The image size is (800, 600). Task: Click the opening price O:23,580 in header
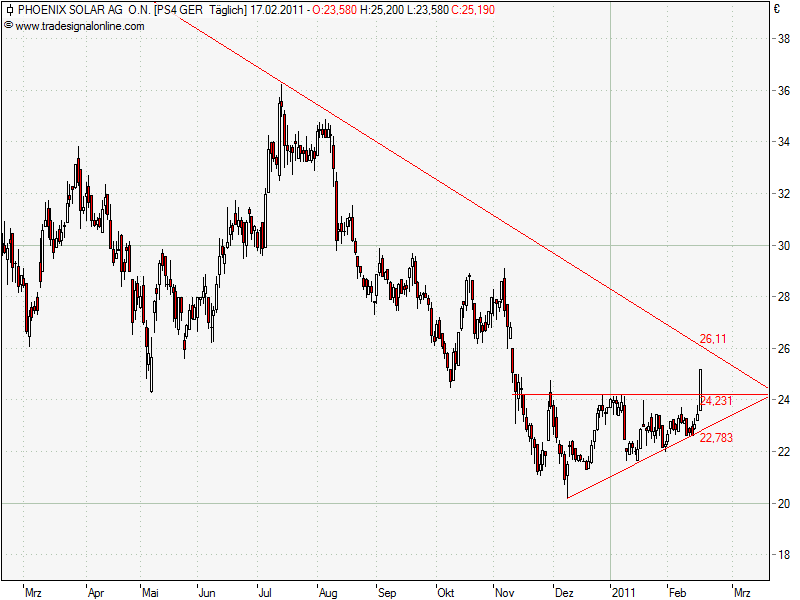336,10
